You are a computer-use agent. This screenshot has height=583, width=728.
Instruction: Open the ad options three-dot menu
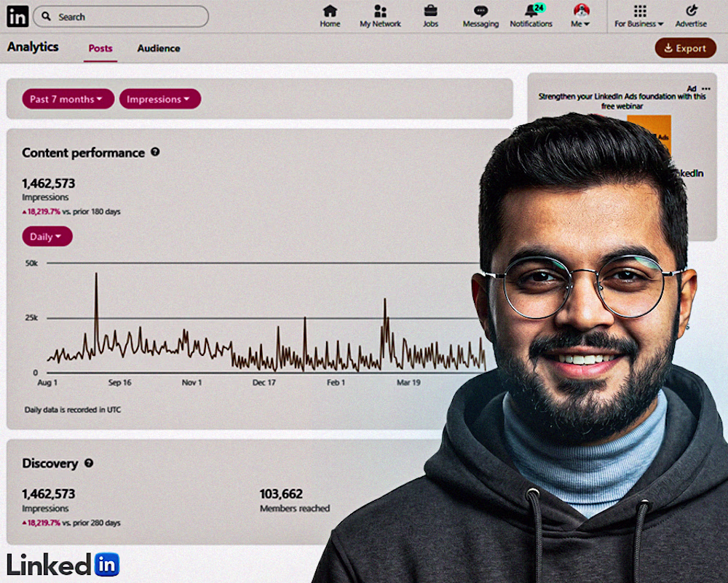[x=705, y=89]
